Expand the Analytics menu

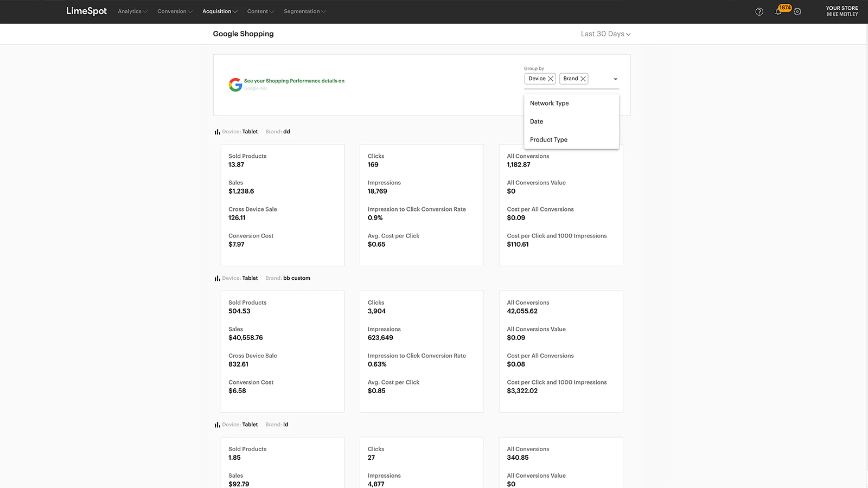[x=132, y=11]
